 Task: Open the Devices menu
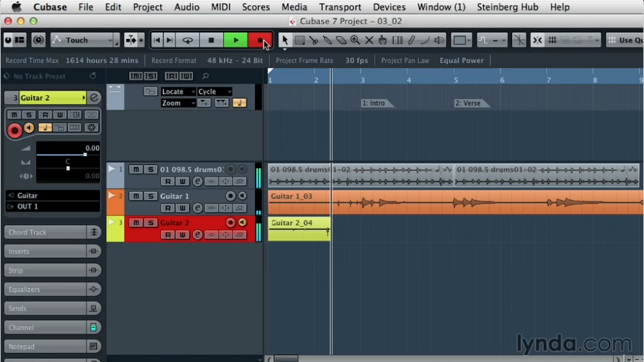click(389, 7)
